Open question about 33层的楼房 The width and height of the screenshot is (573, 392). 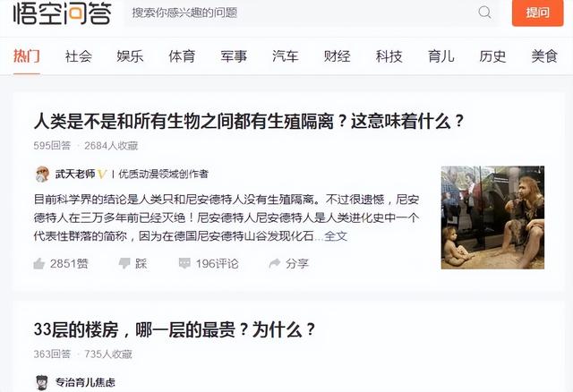pos(175,329)
